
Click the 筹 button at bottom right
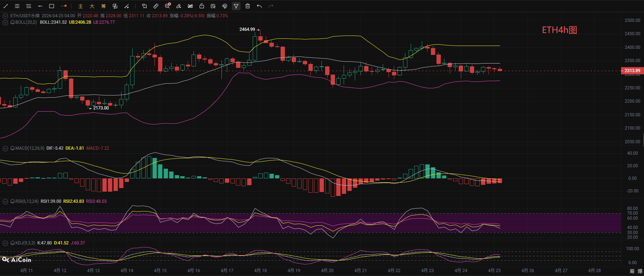click(x=632, y=271)
